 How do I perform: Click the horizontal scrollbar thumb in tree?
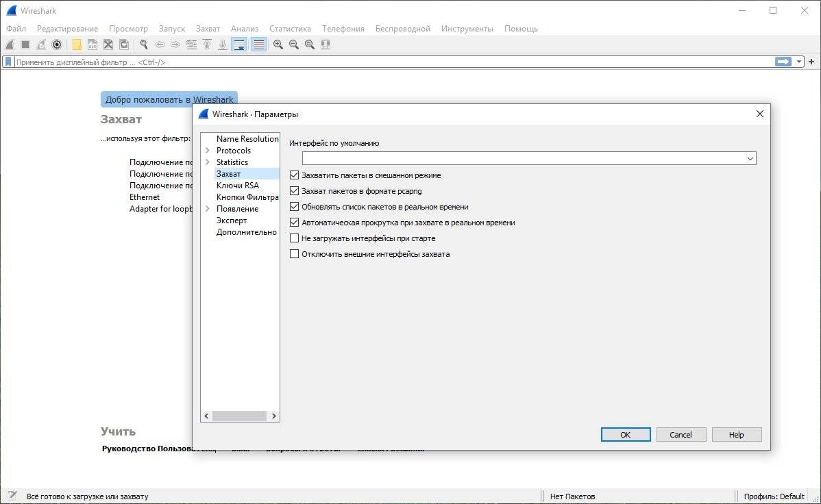(x=239, y=416)
